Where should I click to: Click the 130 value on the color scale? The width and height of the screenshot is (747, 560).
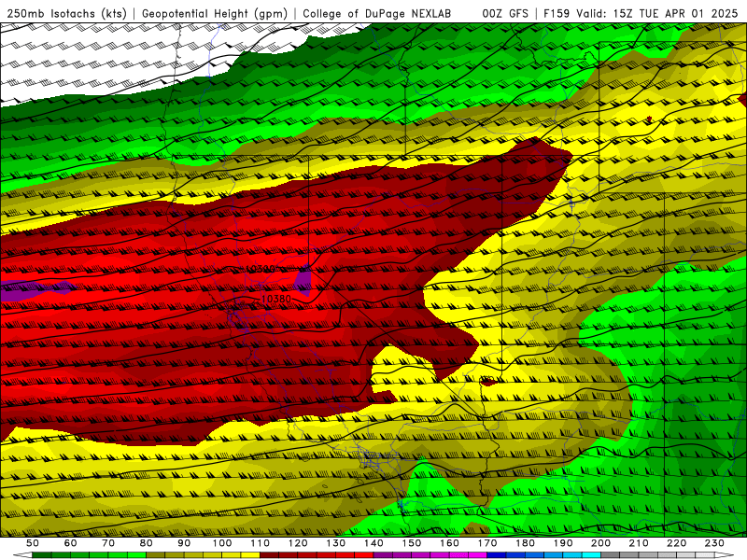tap(336, 543)
